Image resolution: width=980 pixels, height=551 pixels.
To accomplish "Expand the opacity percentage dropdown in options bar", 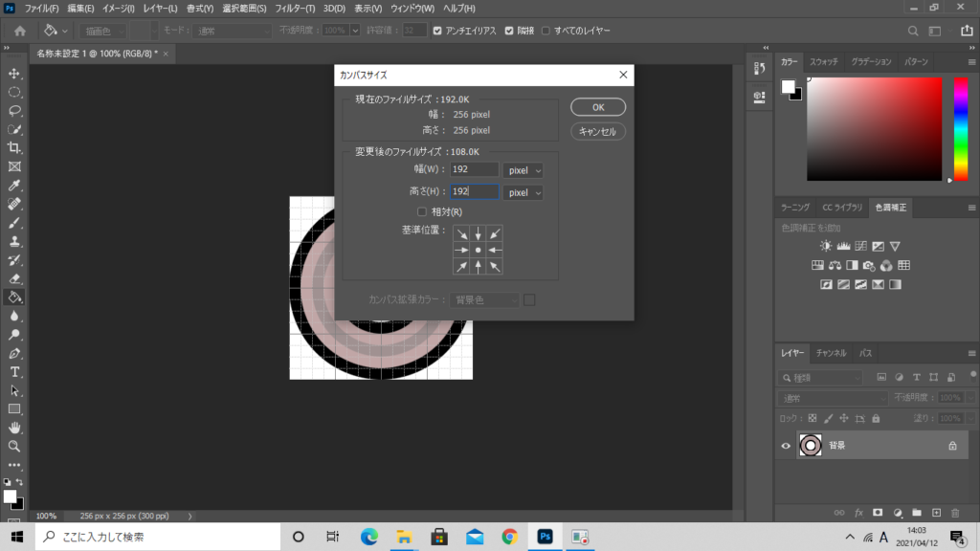I will [355, 31].
